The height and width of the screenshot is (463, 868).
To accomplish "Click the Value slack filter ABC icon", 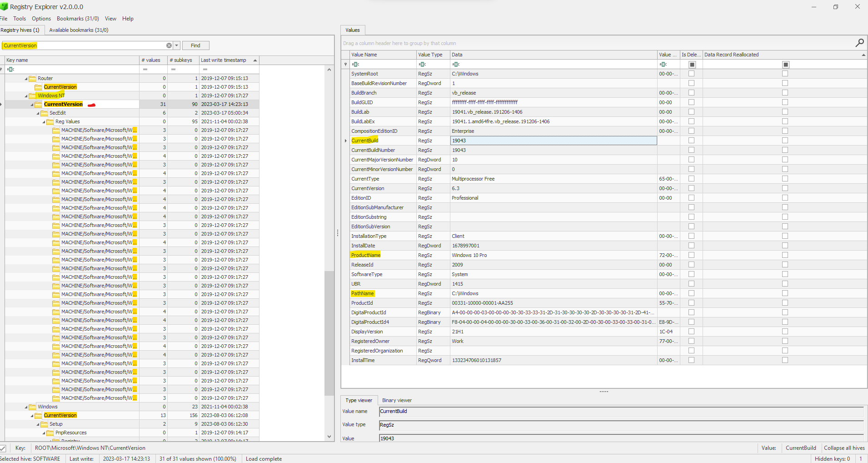I will coord(663,65).
